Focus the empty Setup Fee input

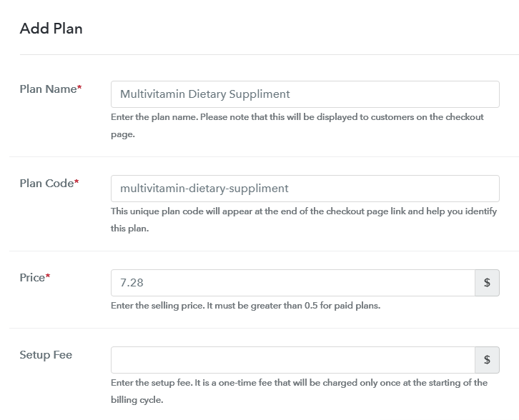(292, 359)
